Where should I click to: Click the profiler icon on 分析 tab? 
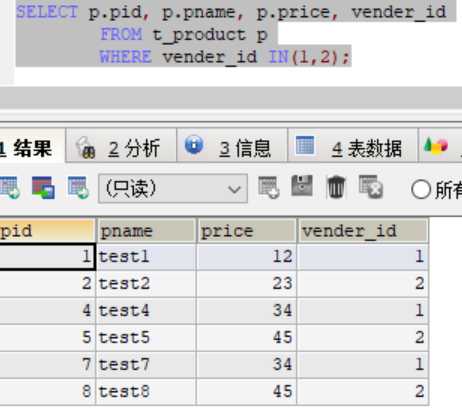coord(86,147)
